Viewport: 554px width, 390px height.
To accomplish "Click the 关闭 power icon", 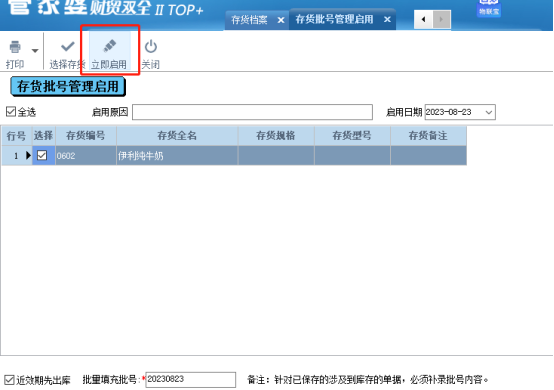I will click(x=151, y=46).
